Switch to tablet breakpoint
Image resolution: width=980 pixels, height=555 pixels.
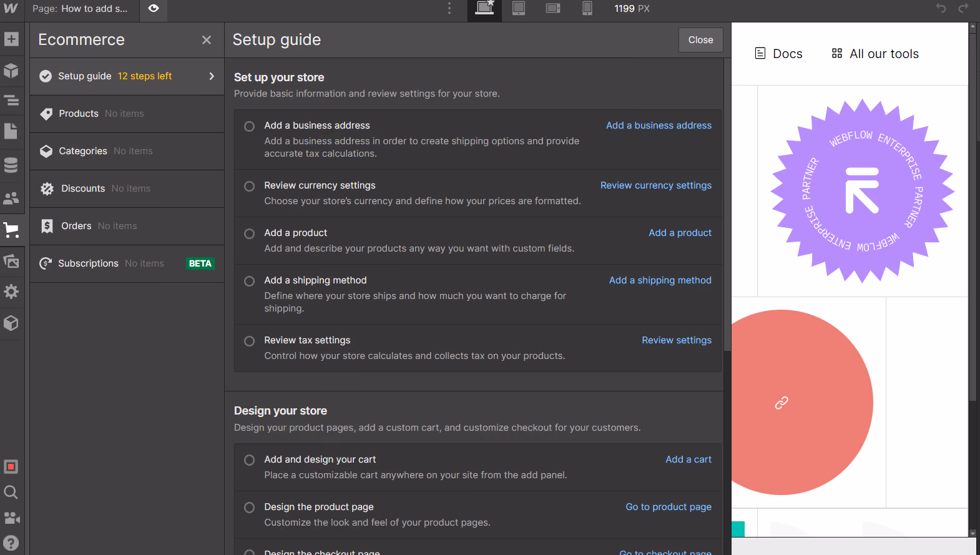click(x=519, y=8)
